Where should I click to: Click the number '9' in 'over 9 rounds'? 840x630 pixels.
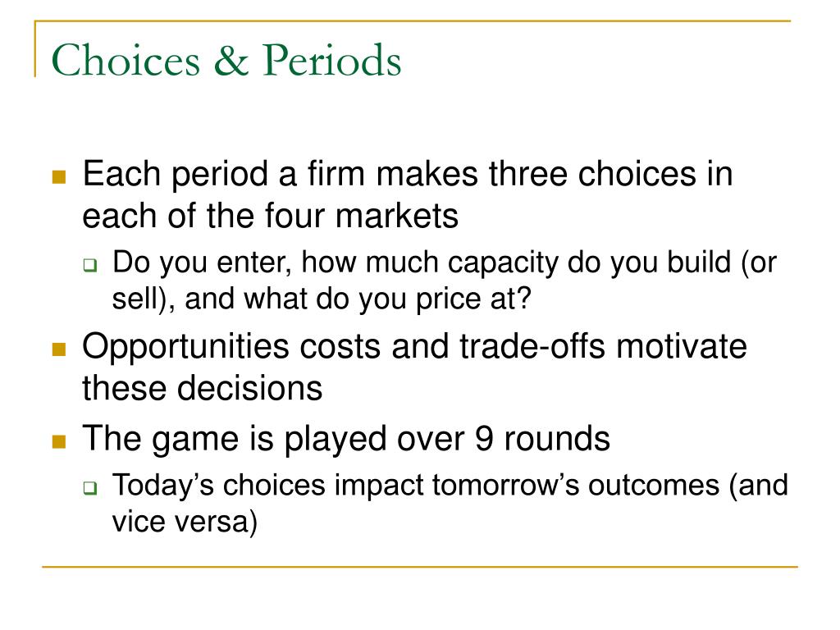point(484,439)
